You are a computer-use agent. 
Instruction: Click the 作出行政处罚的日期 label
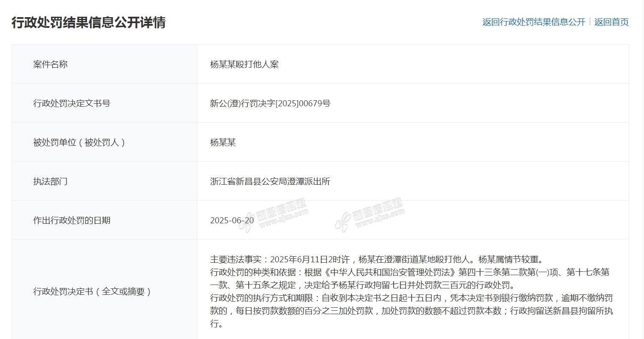point(72,220)
